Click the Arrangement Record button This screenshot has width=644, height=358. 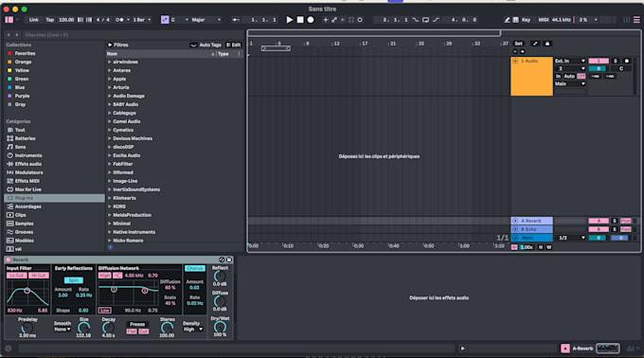(x=311, y=20)
